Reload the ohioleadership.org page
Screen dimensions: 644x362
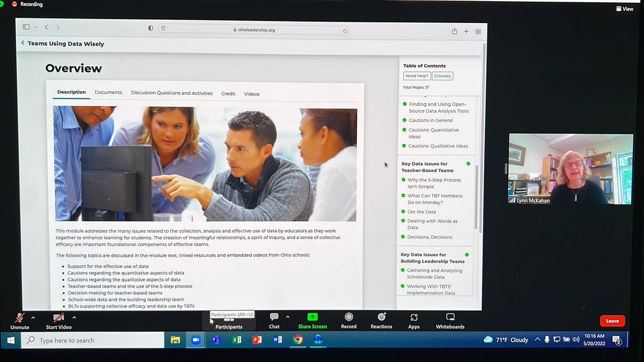pyautogui.click(x=345, y=31)
